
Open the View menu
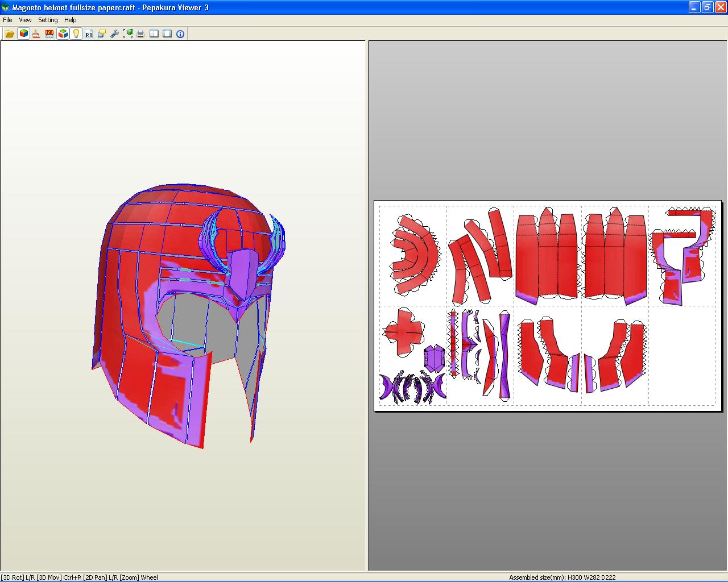25,20
